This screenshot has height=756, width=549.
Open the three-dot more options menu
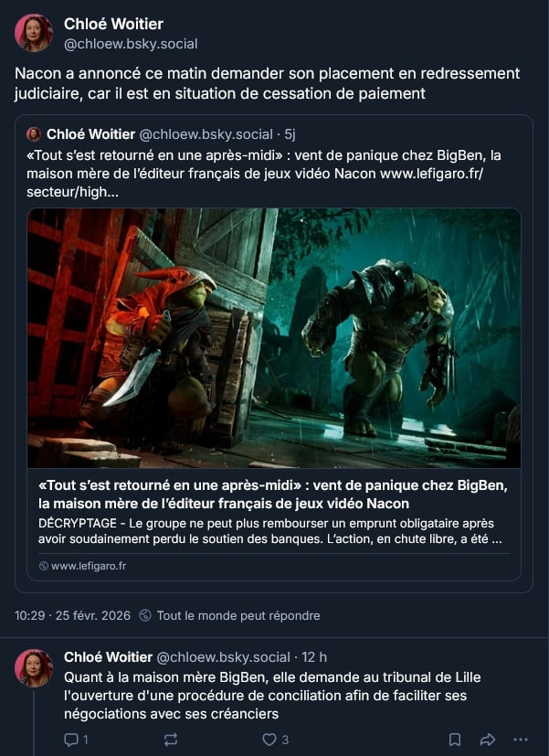[521, 740]
